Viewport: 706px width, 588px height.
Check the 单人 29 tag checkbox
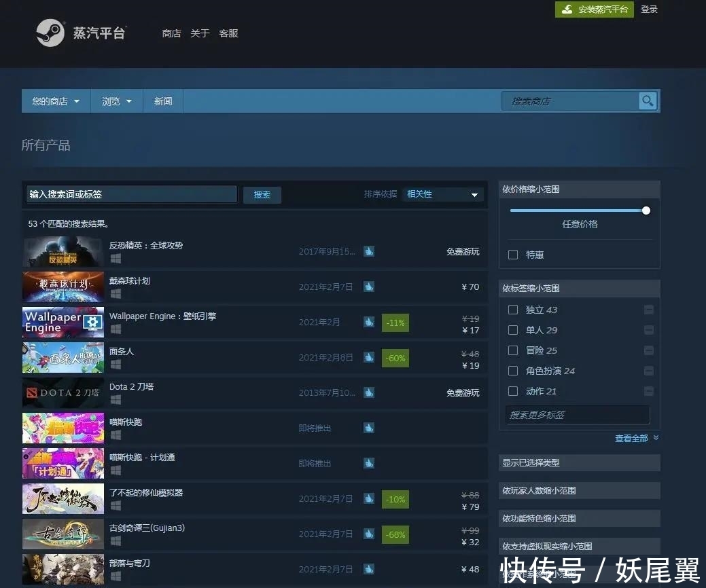click(513, 330)
